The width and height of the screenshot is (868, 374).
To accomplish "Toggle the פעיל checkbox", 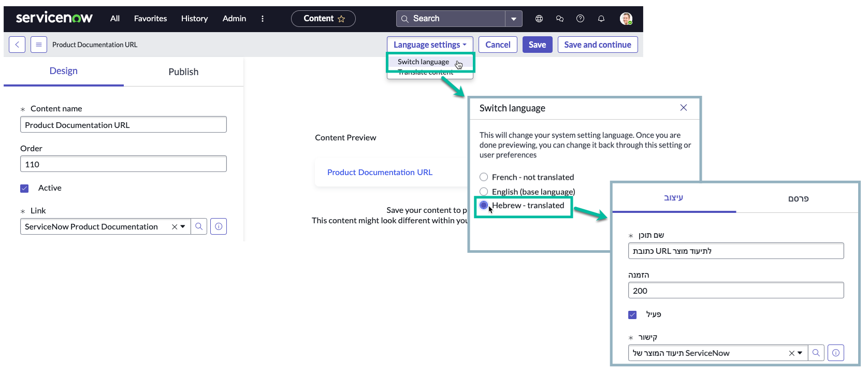I will coord(632,314).
